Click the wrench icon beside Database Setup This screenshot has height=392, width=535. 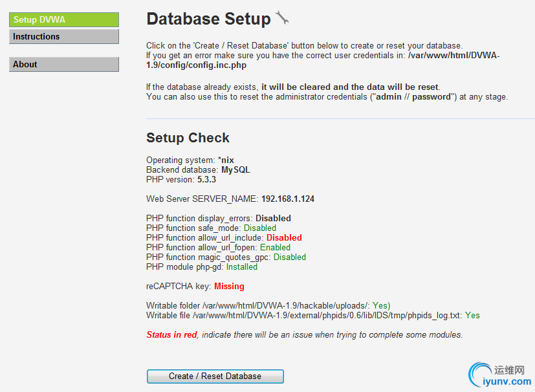coord(282,17)
